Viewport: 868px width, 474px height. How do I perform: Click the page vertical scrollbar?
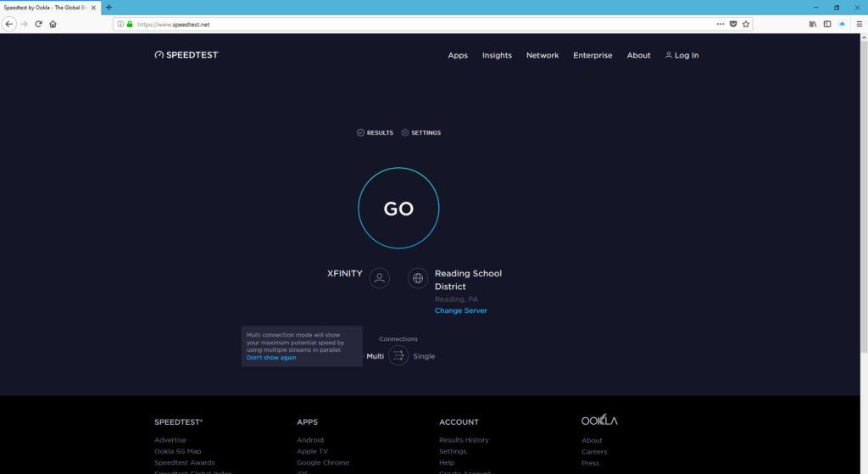[864, 197]
